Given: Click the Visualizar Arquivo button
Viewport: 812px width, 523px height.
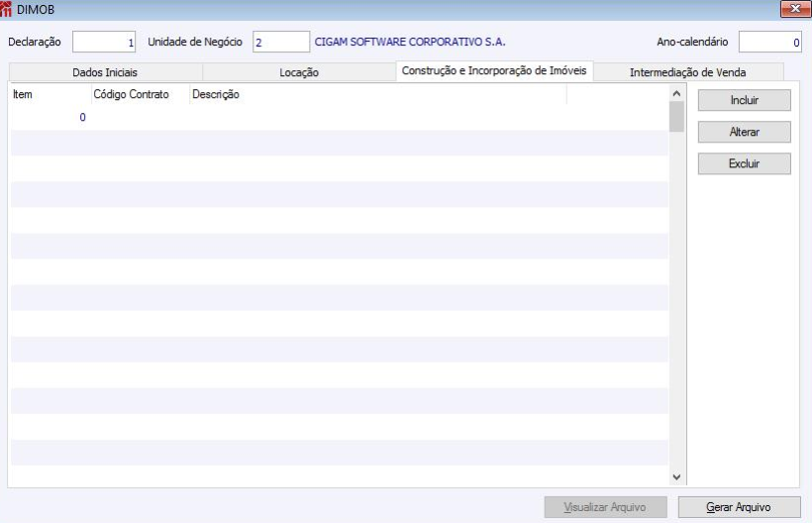Looking at the screenshot, I should pyautogui.click(x=605, y=507).
